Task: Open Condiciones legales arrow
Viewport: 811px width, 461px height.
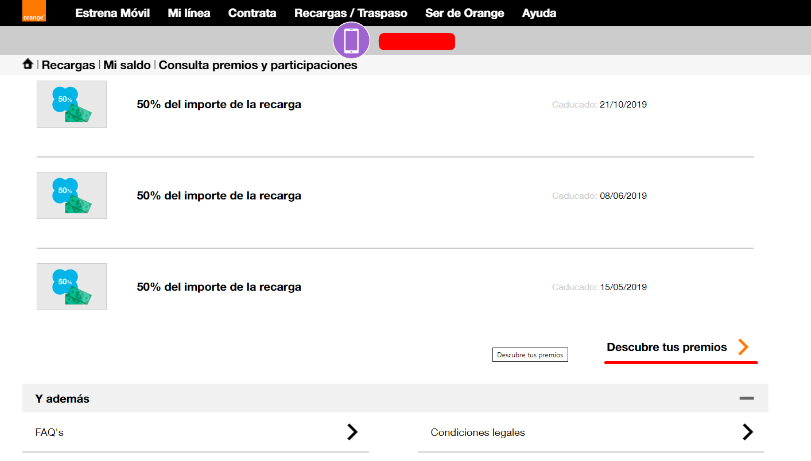Action: 747,432
